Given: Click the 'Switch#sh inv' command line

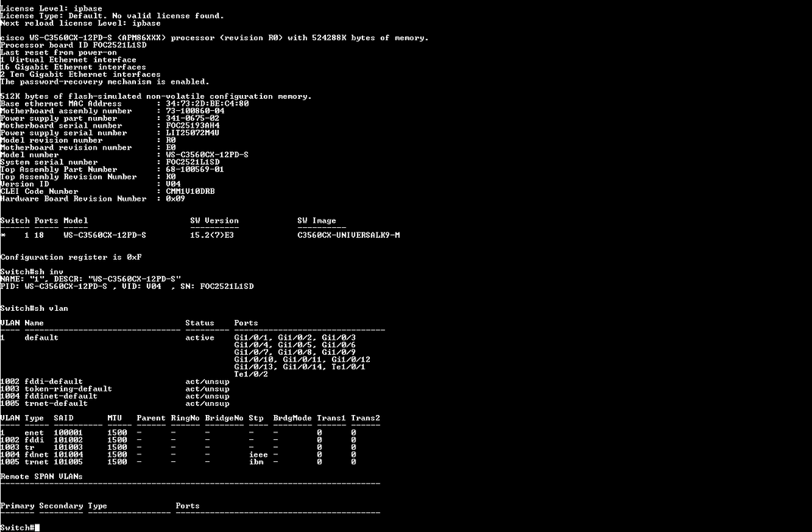Looking at the screenshot, I should coord(32,271).
